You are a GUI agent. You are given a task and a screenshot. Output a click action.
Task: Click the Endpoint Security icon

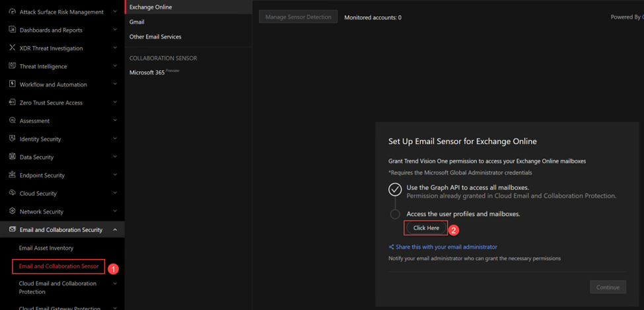(x=12, y=174)
